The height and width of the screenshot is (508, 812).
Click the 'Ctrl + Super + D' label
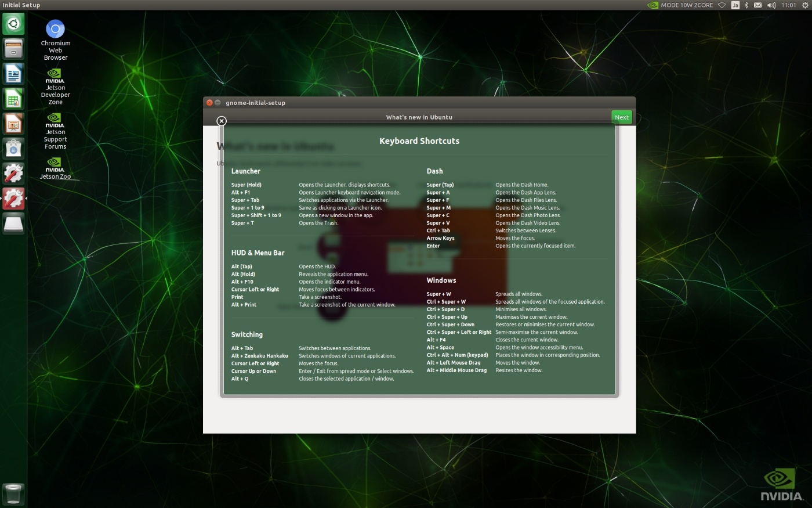tap(445, 309)
